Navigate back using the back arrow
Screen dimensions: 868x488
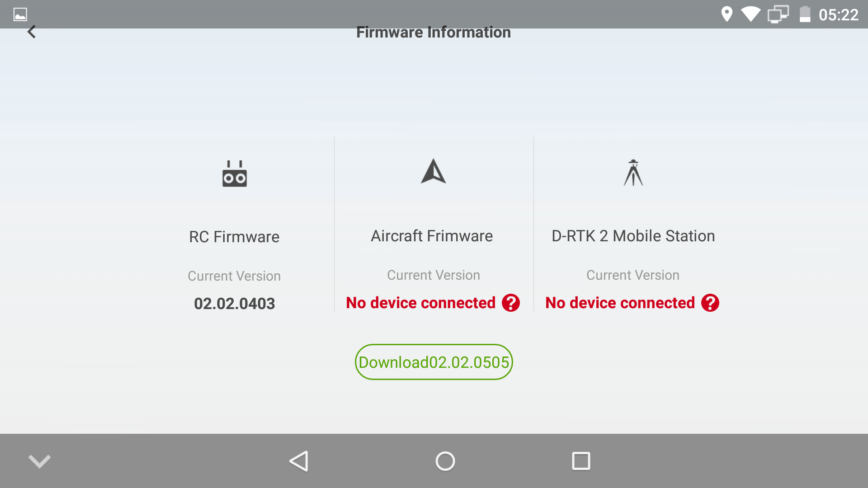31,32
